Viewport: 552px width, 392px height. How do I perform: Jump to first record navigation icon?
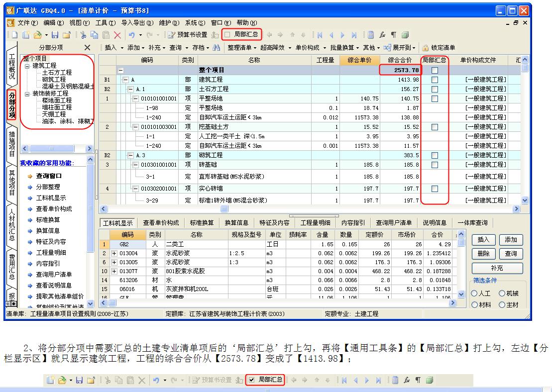pyautogui.click(x=320, y=35)
